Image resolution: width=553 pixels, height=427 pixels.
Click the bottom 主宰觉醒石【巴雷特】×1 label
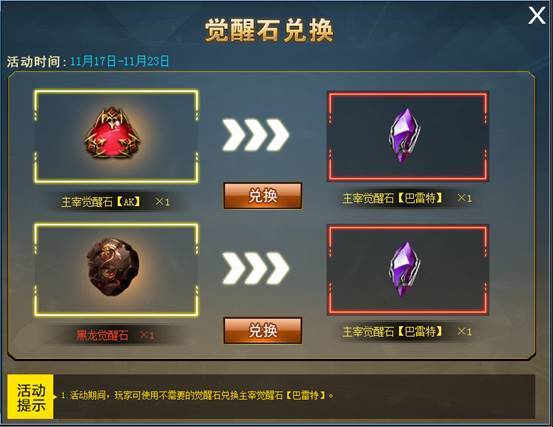407,331
